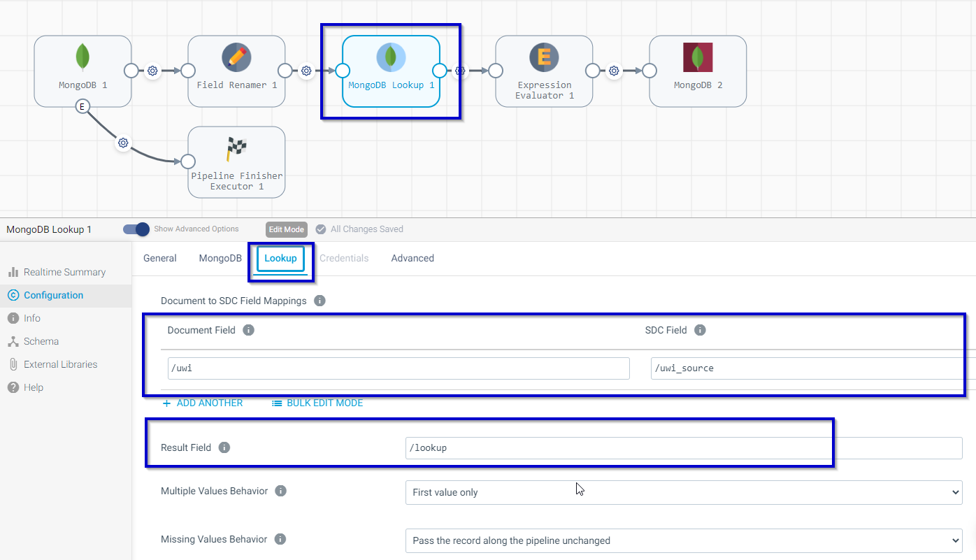Click info icon next to Document Field
Viewport: 976px width, 560px height.
(x=248, y=330)
